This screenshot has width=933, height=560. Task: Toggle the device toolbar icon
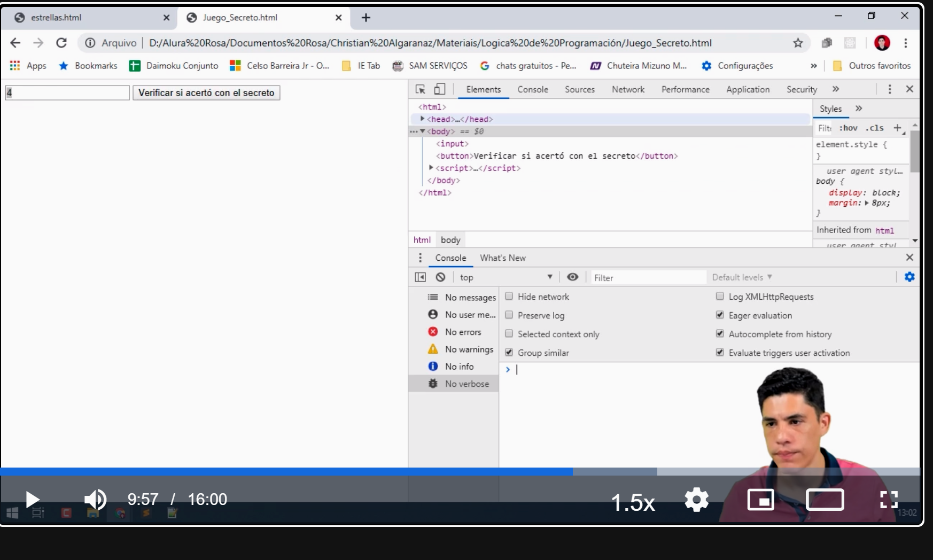[x=439, y=89]
